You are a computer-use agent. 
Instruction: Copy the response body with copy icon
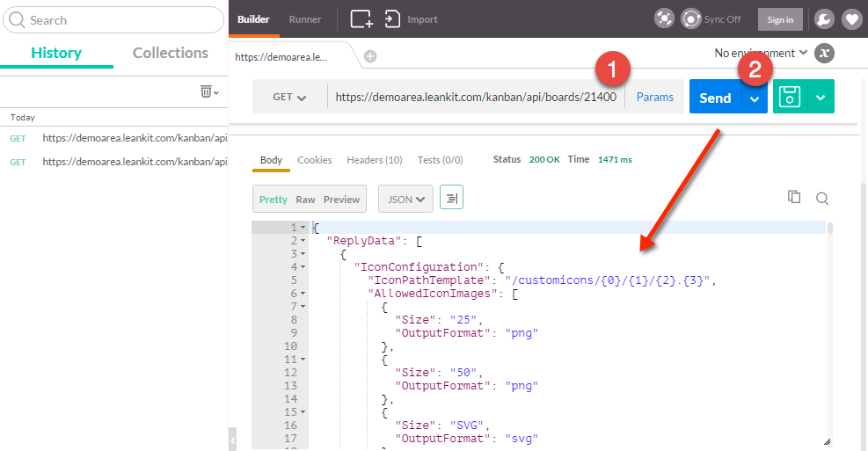coord(794,197)
